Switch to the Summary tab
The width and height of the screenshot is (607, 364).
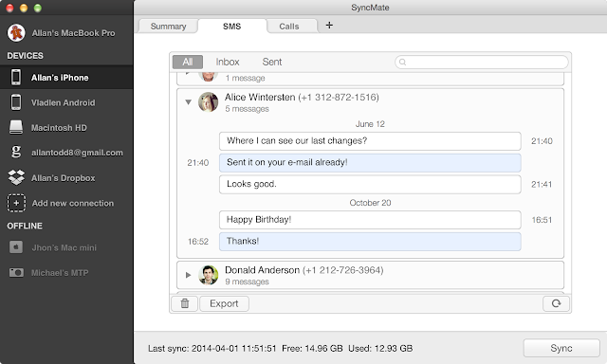(168, 27)
